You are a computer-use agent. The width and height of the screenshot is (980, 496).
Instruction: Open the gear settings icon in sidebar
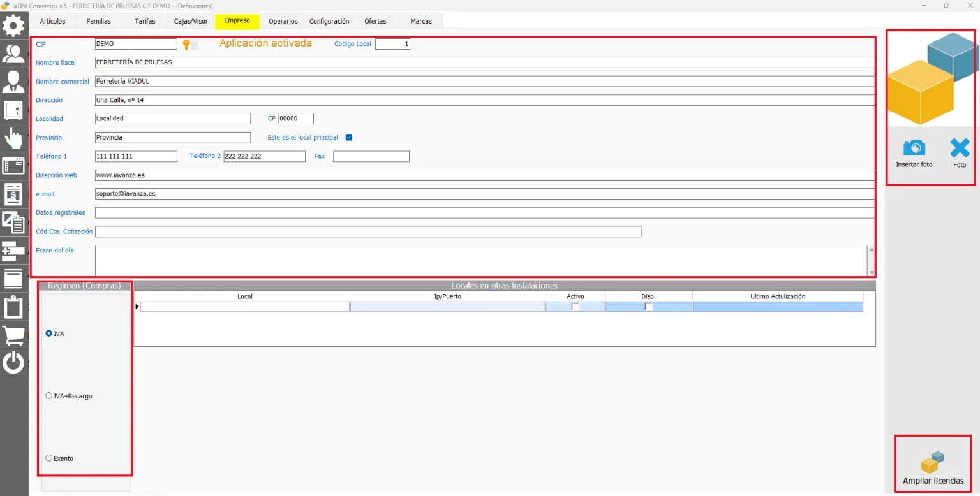(x=13, y=26)
